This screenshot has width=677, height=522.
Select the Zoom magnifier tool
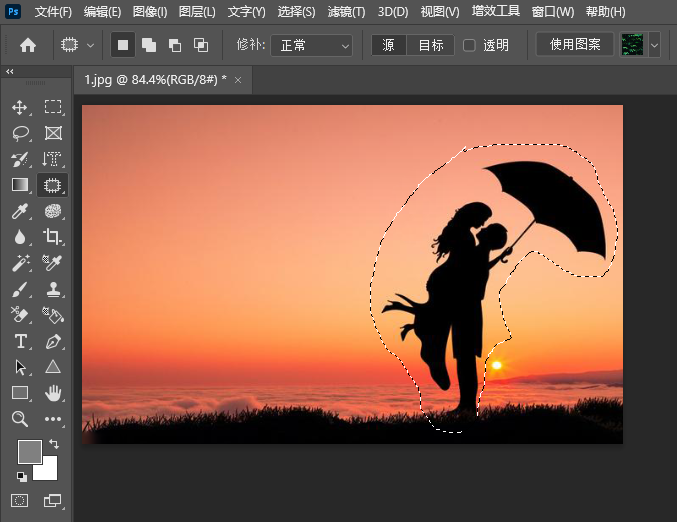click(20, 419)
